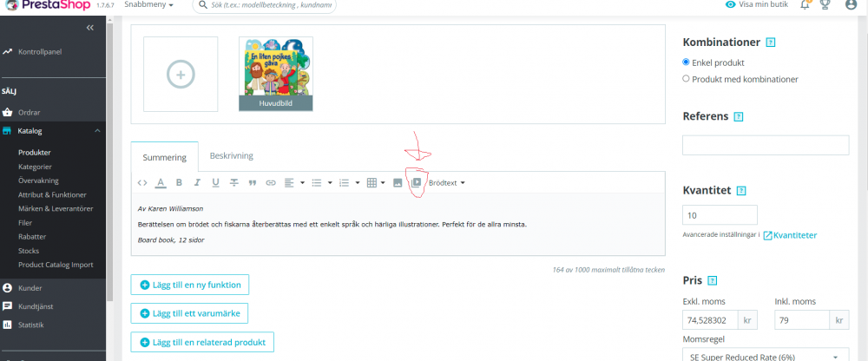The width and height of the screenshot is (868, 361).
Task: Open insert table dropdown
Action: [377, 183]
